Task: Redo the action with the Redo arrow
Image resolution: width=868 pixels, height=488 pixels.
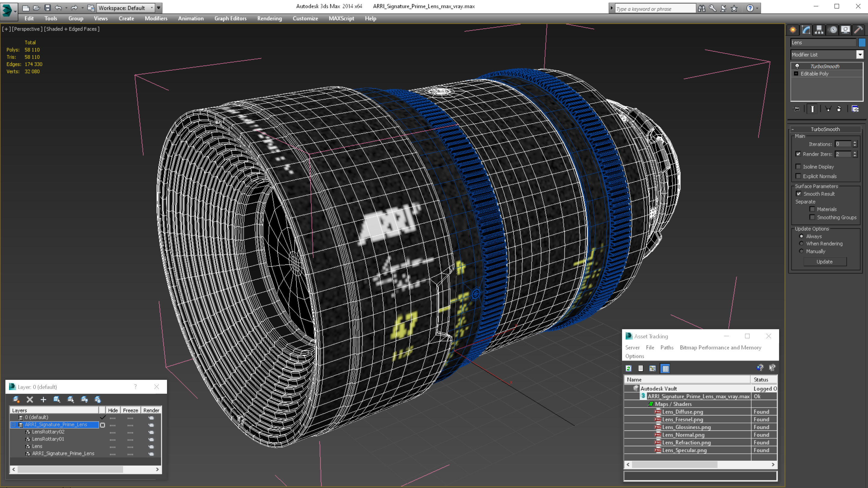Action: point(74,8)
